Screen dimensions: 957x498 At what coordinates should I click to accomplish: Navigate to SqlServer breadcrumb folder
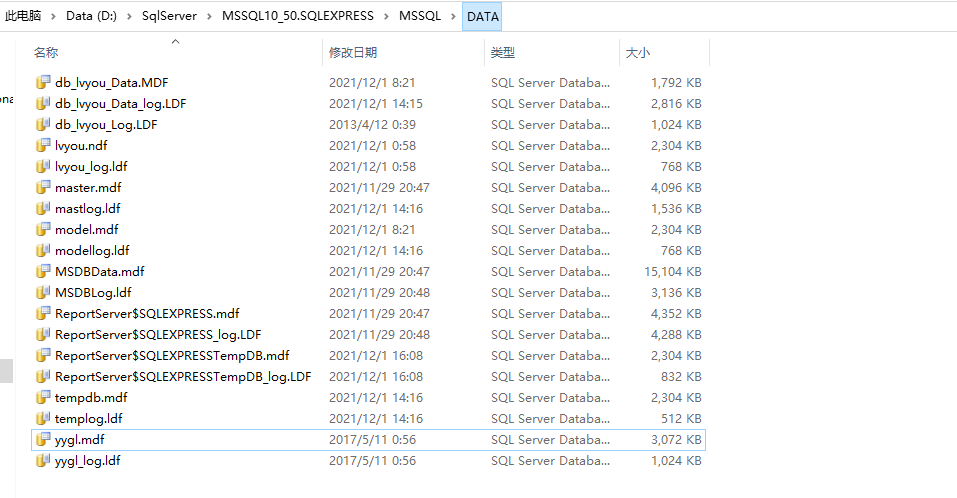(x=169, y=16)
